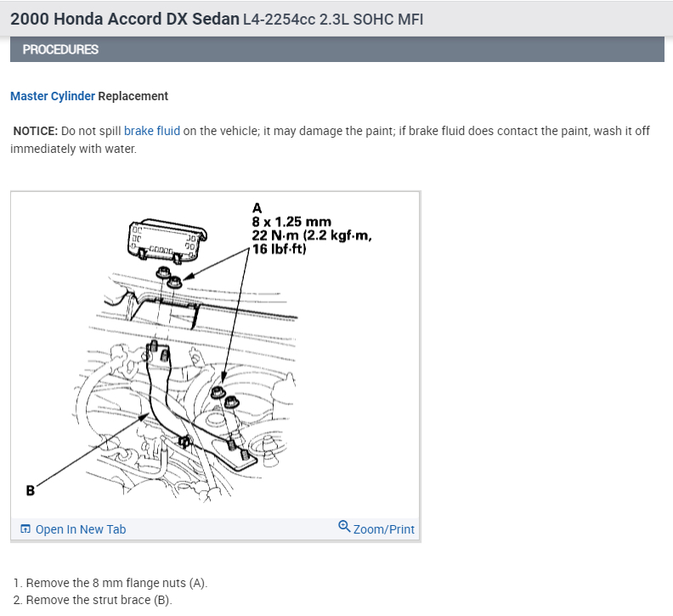Click label A in the diagram
Screen dimensions: 673x616
[x=257, y=208]
